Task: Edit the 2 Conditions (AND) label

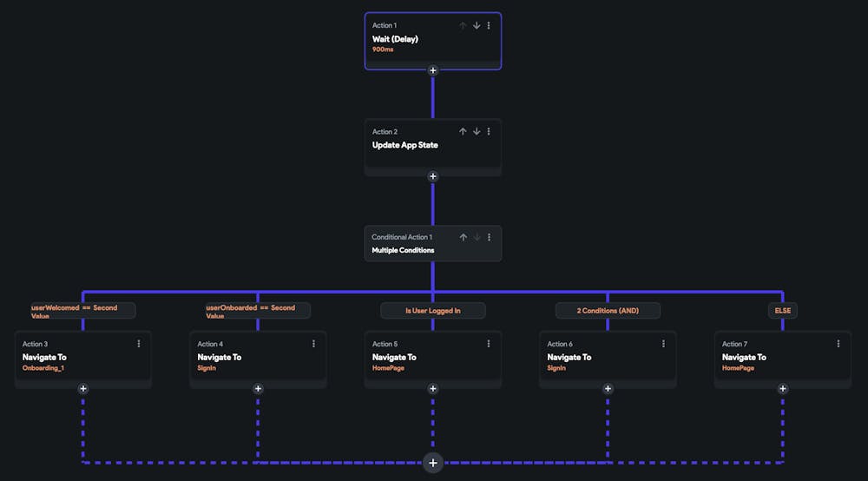Action: click(608, 310)
